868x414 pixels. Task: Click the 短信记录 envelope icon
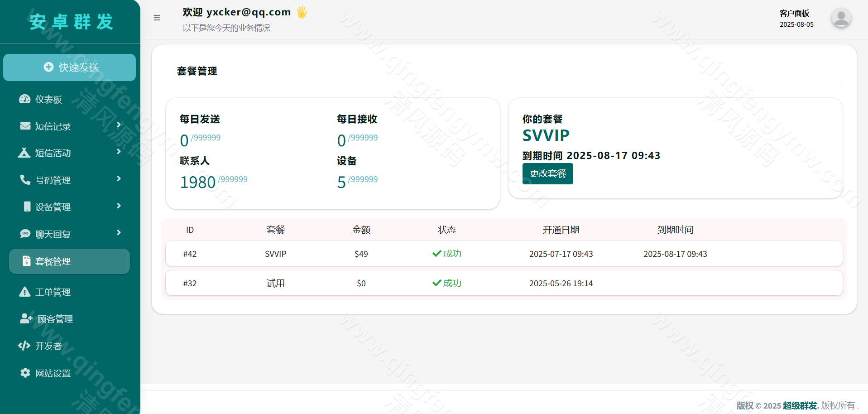pyautogui.click(x=25, y=126)
